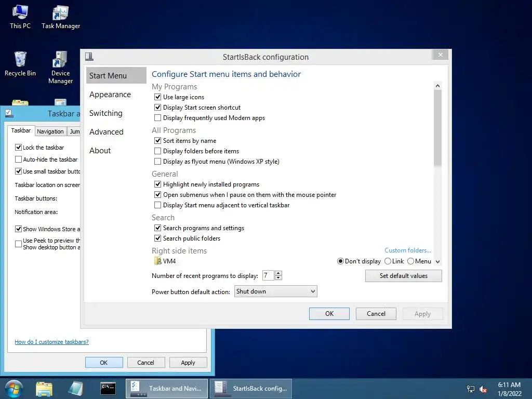
Task: Enable Display Start menu adjacent to vertical taskbar
Action: [x=157, y=205]
